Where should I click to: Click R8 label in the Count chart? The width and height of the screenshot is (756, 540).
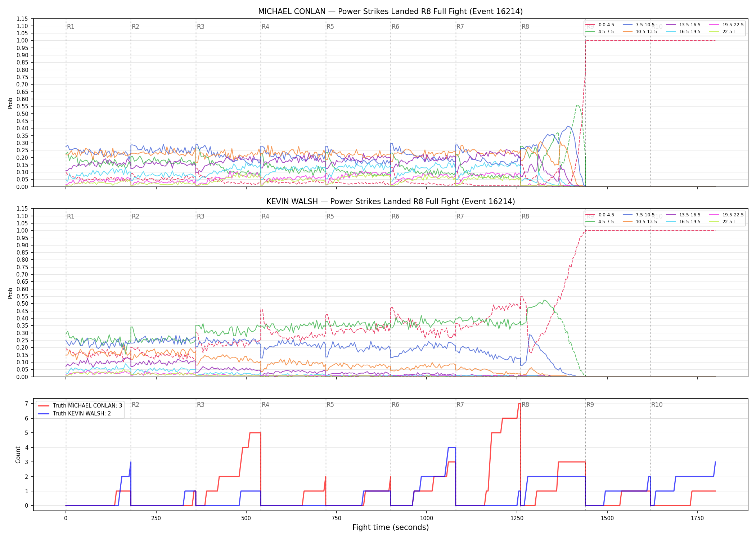(525, 405)
